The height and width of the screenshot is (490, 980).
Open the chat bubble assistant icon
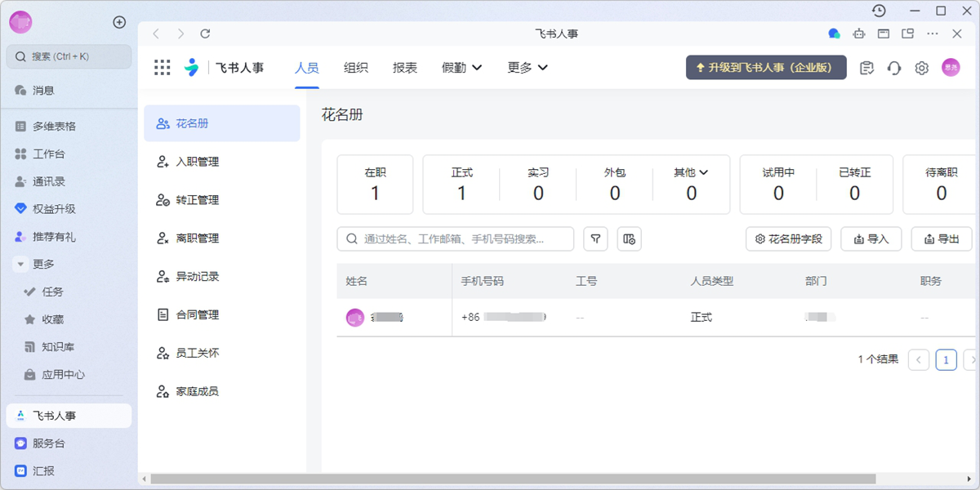point(834,33)
